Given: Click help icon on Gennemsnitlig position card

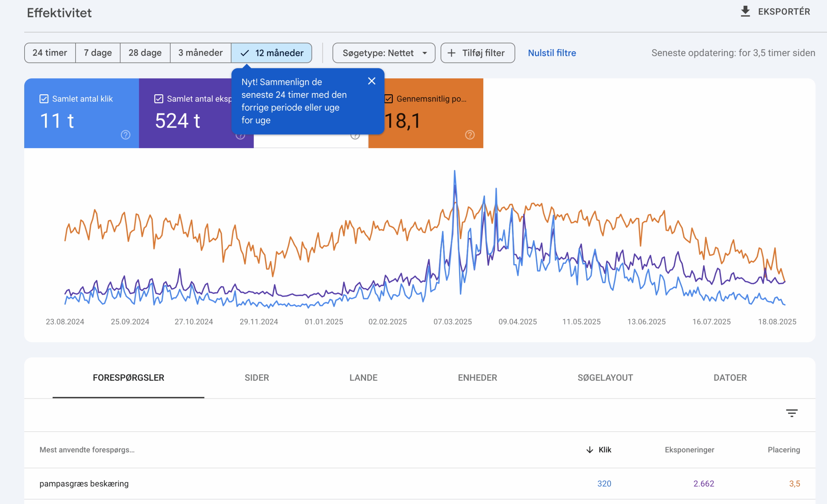Looking at the screenshot, I should [x=470, y=135].
